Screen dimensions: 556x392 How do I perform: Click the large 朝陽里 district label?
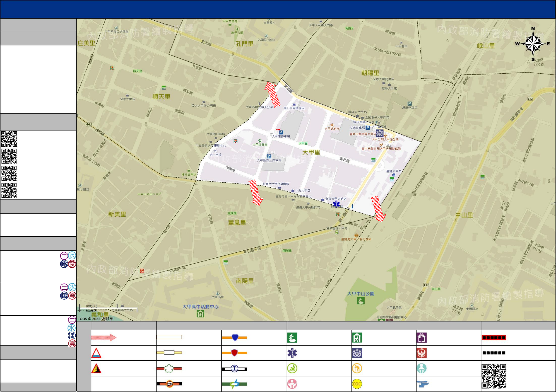(370, 73)
